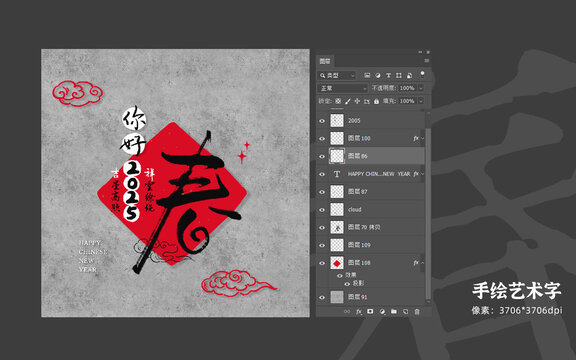Open the opacity slider dropdown arrow

(421, 88)
